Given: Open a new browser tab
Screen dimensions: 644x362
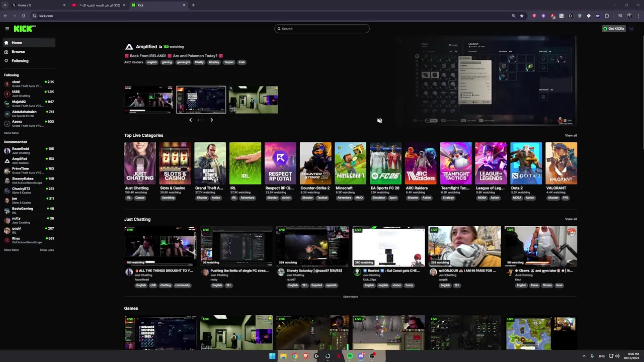Looking at the screenshot, I should (193, 5).
